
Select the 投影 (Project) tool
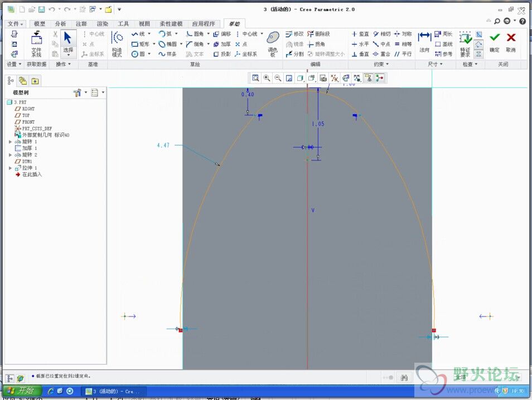[222, 54]
